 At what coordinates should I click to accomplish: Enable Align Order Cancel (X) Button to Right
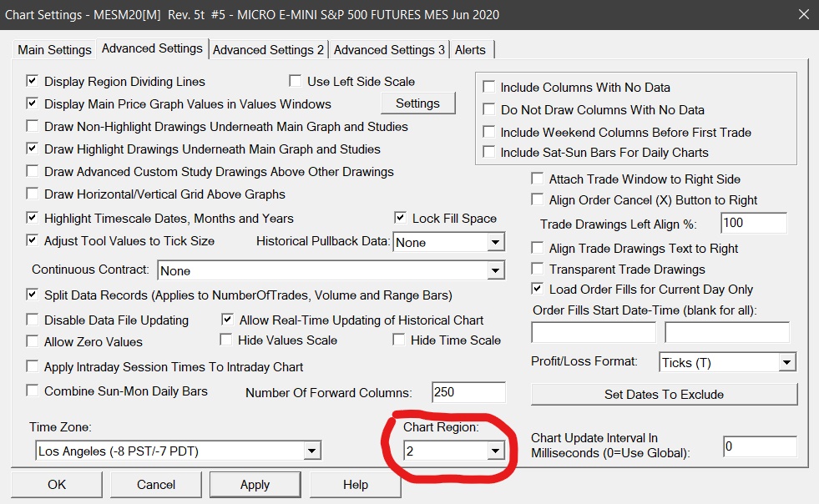[537, 199]
